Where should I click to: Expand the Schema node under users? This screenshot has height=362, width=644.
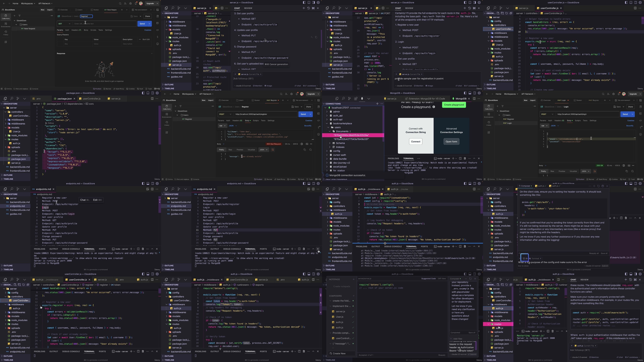[x=330, y=143]
